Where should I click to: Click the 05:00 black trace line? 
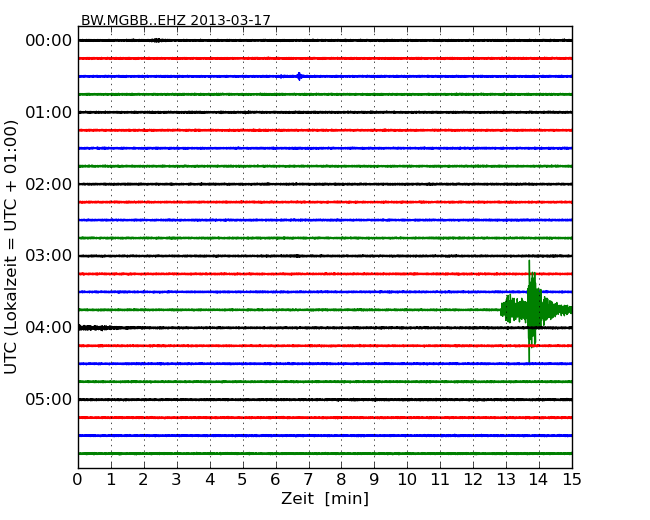point(325,399)
